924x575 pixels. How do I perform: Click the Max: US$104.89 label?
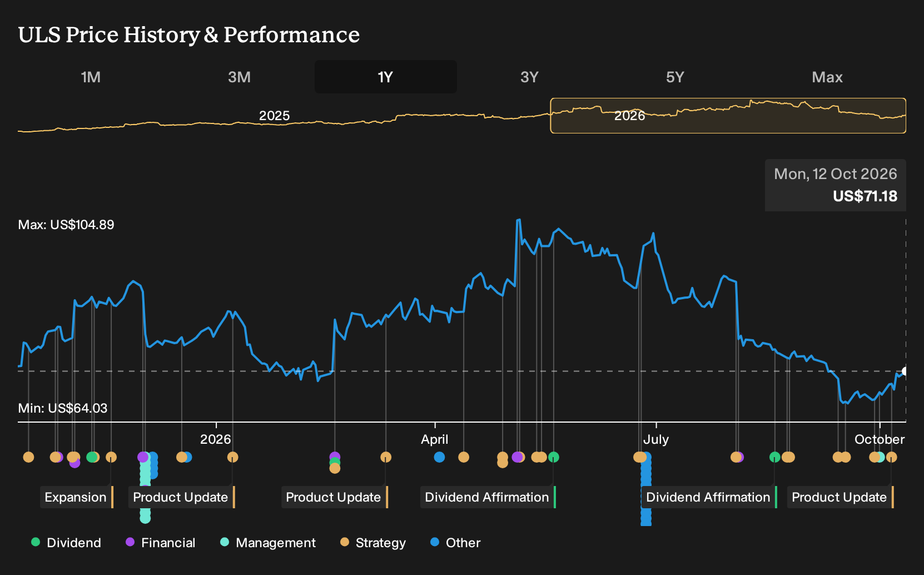(x=66, y=225)
